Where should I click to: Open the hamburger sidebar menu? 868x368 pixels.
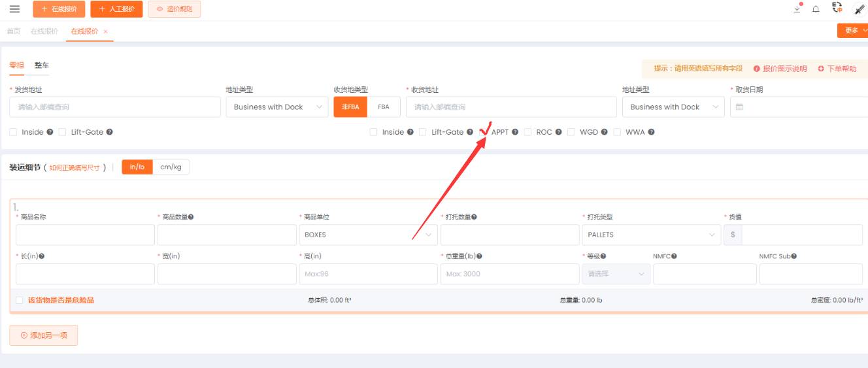(x=14, y=9)
